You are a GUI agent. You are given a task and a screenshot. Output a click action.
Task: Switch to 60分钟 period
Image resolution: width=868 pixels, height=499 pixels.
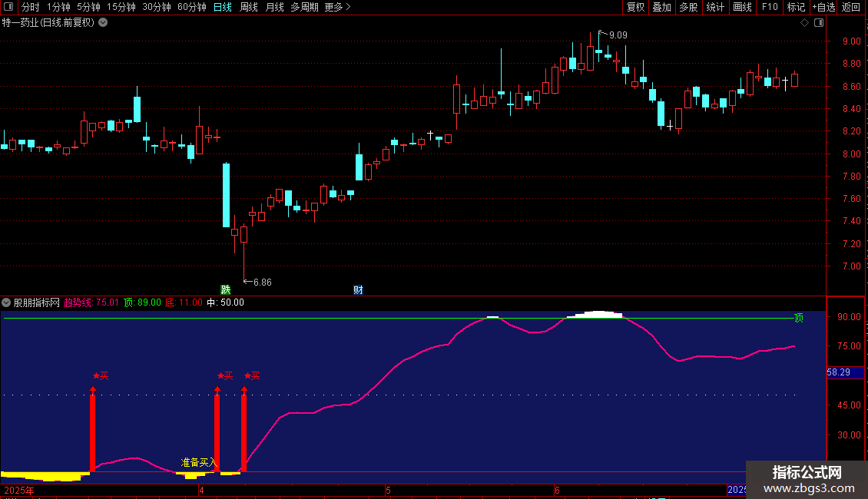pos(192,7)
